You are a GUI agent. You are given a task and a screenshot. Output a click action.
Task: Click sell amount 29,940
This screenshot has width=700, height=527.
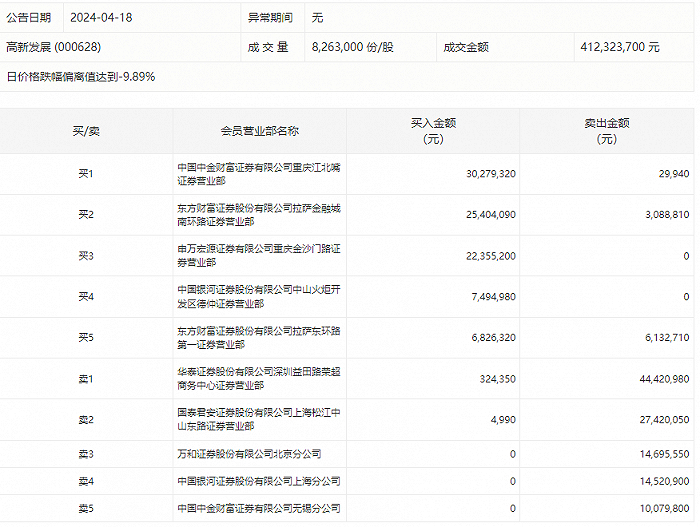674,174
